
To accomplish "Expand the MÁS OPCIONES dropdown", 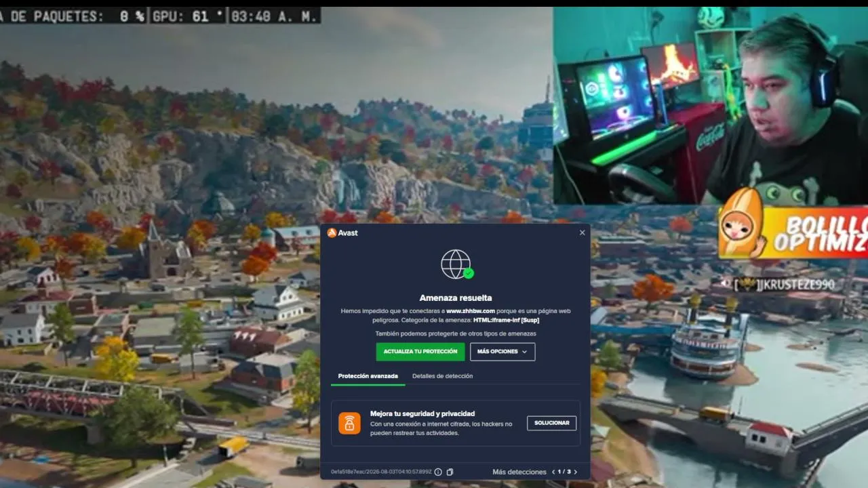I will tap(502, 352).
